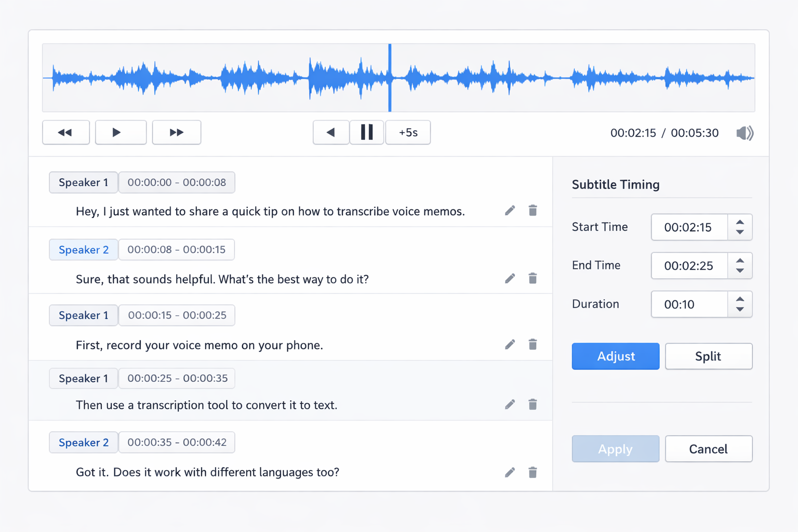Image resolution: width=798 pixels, height=532 pixels.
Task: Fast forward through the recording
Action: pos(176,132)
